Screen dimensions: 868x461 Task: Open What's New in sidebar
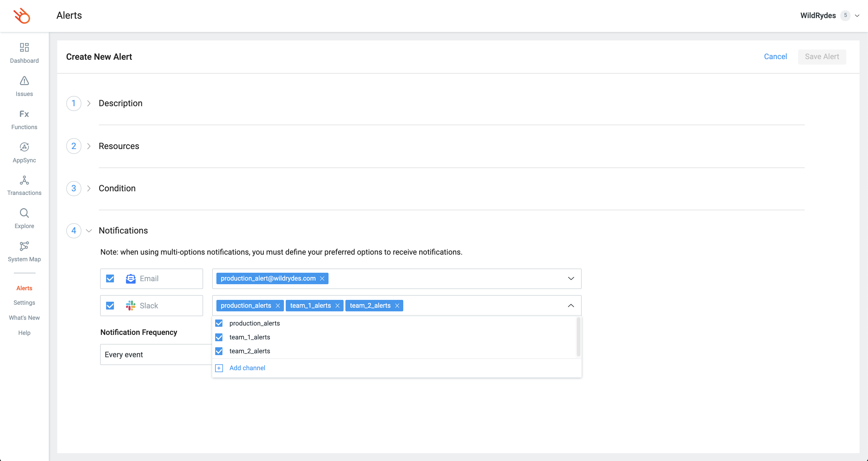[24, 318]
